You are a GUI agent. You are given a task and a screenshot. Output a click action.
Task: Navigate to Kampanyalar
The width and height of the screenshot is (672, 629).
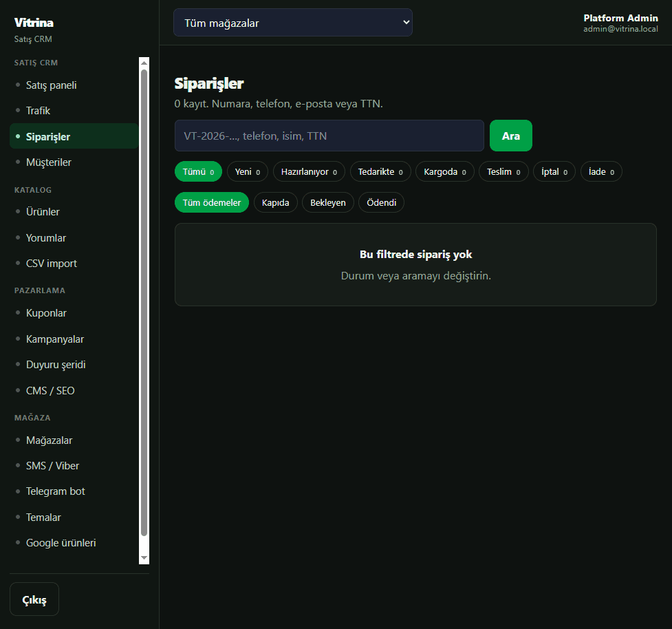pos(74,339)
